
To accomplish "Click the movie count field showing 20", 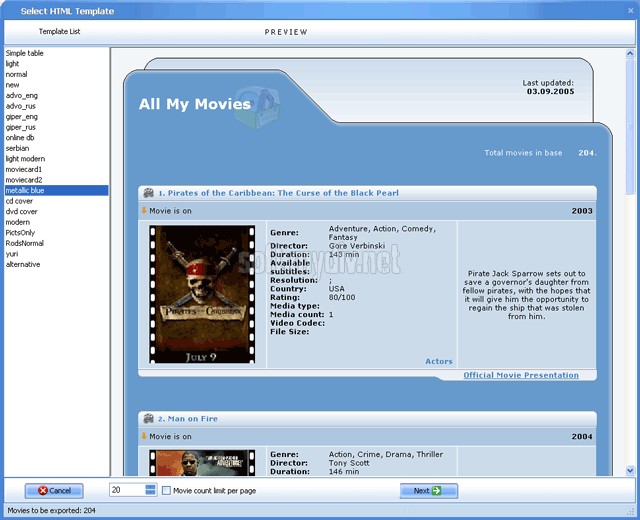I will tap(126, 490).
